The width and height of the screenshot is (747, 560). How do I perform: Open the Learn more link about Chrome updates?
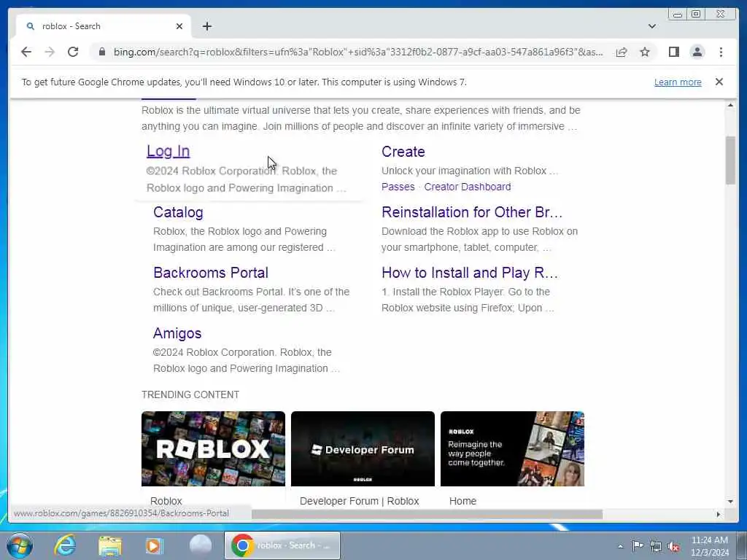click(678, 82)
